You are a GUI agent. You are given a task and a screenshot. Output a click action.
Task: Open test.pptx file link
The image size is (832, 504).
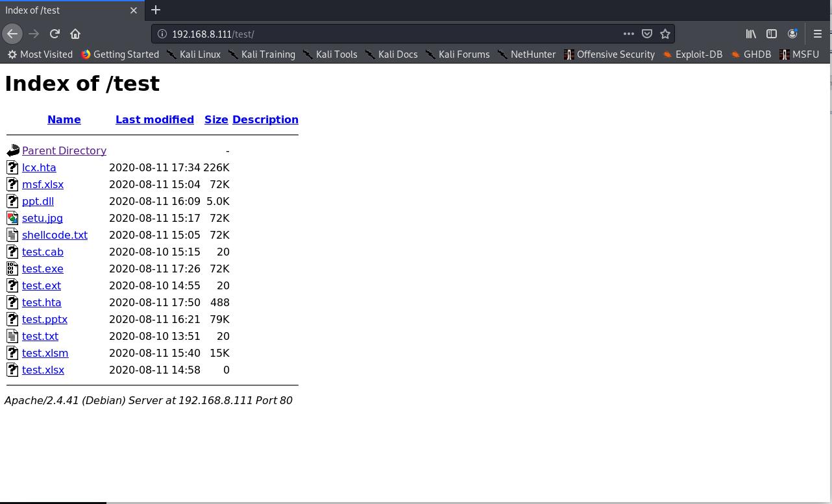45,319
